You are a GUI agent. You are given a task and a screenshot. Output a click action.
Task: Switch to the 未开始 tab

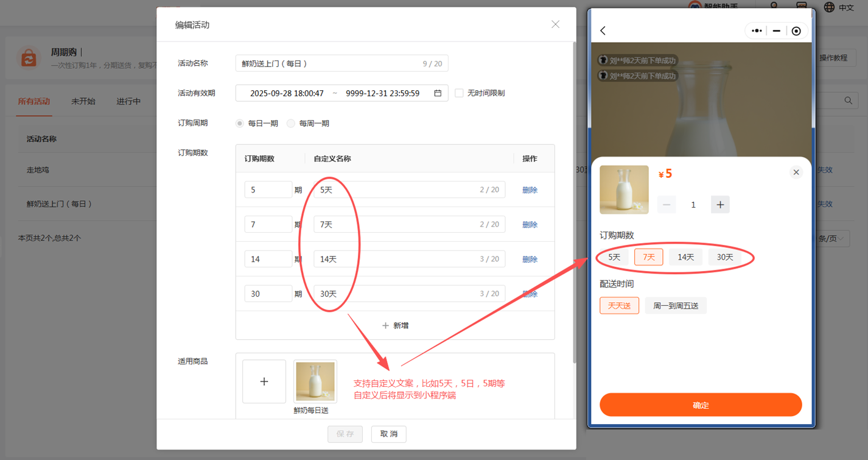coord(83,101)
